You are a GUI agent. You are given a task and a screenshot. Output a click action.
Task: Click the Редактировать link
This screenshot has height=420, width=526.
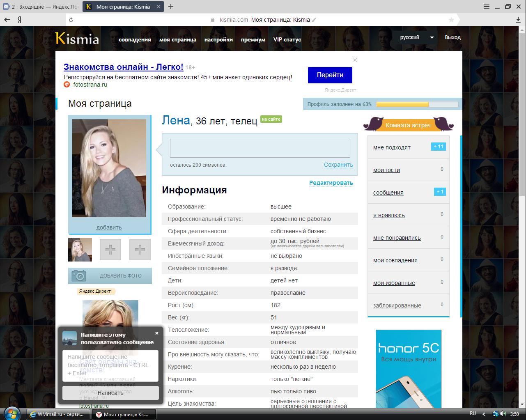(x=331, y=183)
